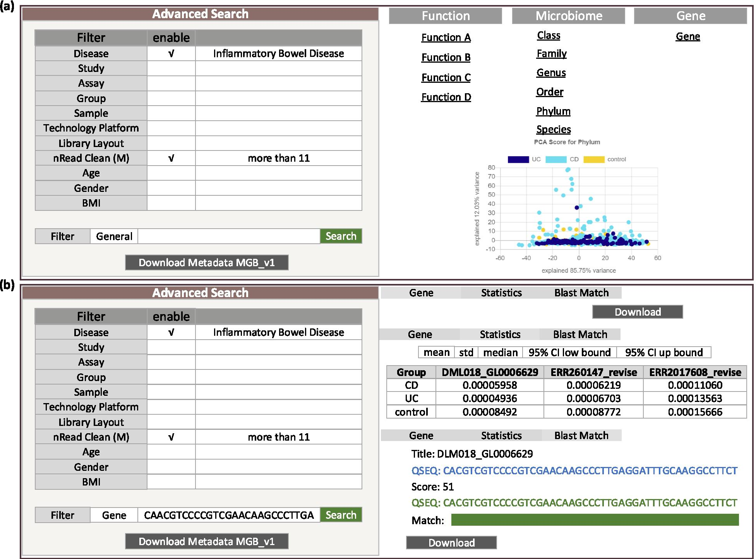Click the Download button below top Gene tabs
756x559 pixels.
[638, 312]
